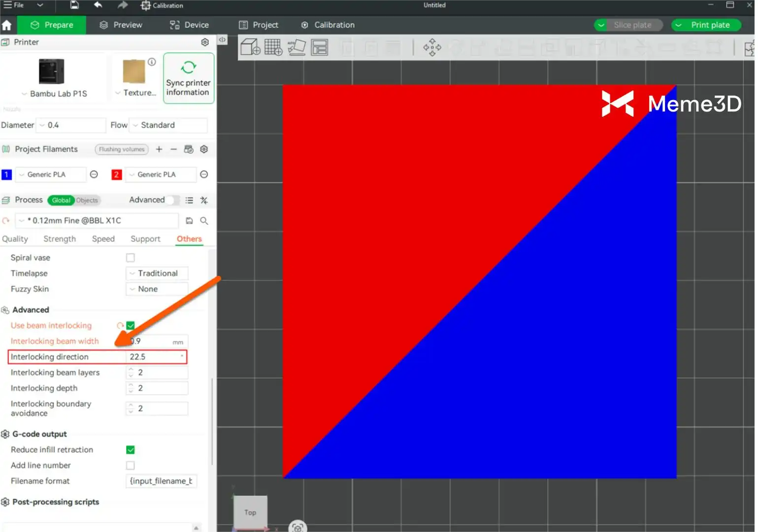Click the Add plate grid icon
This screenshot has height=532, width=758.
coord(273,47)
